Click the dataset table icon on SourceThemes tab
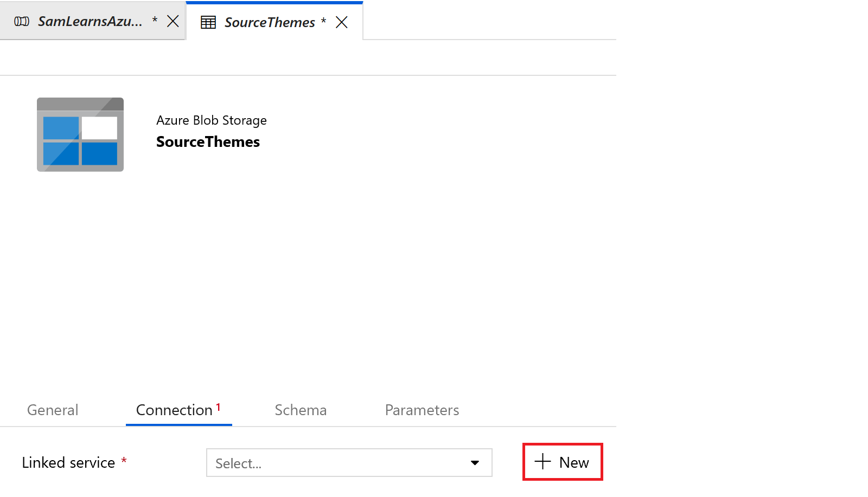This screenshot has height=497, width=868. [x=208, y=22]
